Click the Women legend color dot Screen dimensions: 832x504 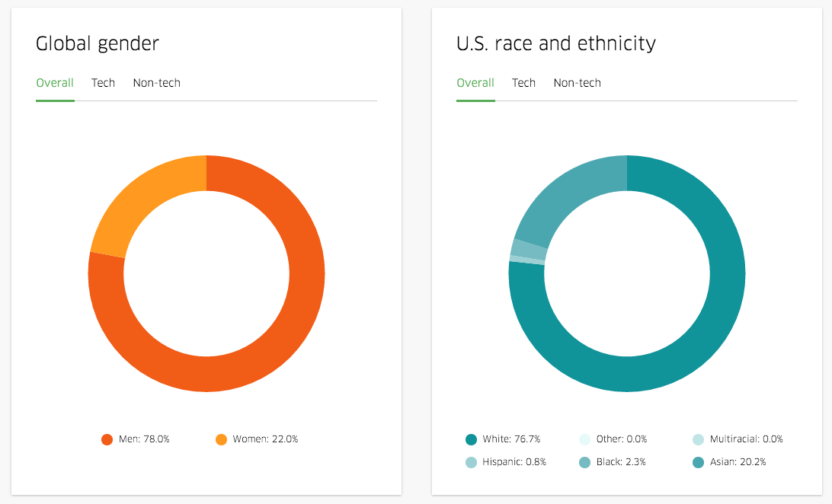pos(221,439)
